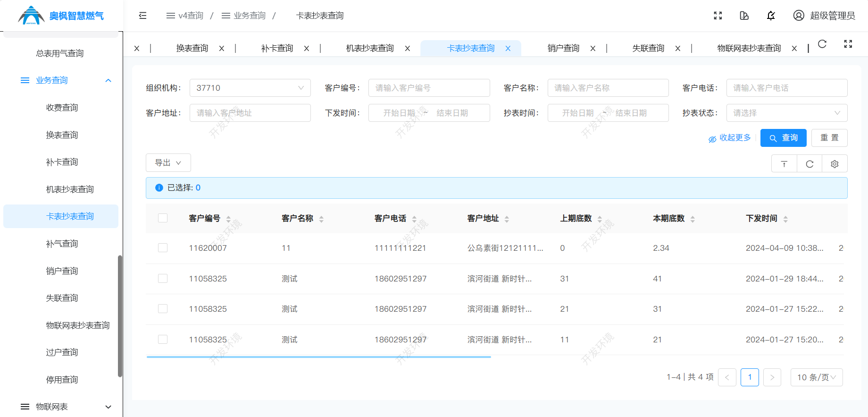The height and width of the screenshot is (417, 868).
Task: Sort by 客户名称 column arrows
Action: (321, 219)
